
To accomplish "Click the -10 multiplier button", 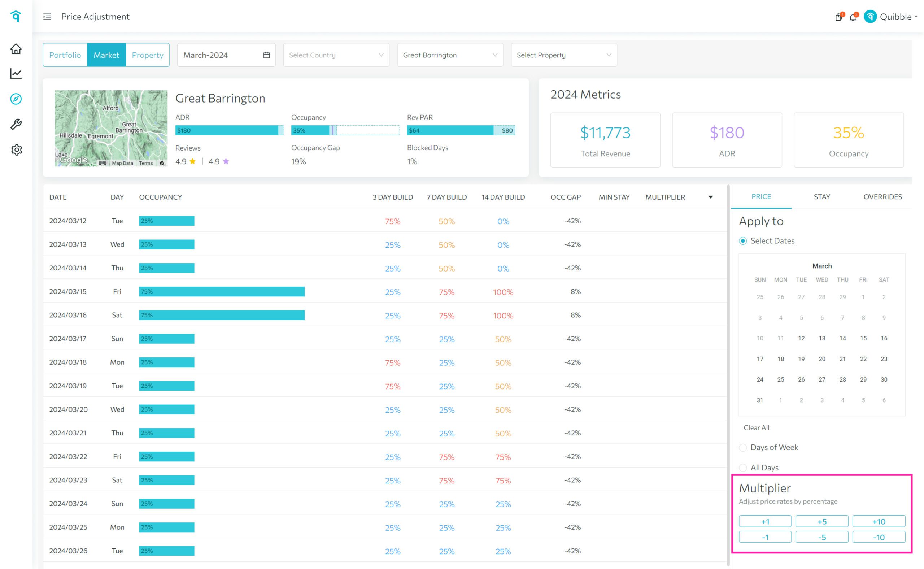I will [879, 537].
